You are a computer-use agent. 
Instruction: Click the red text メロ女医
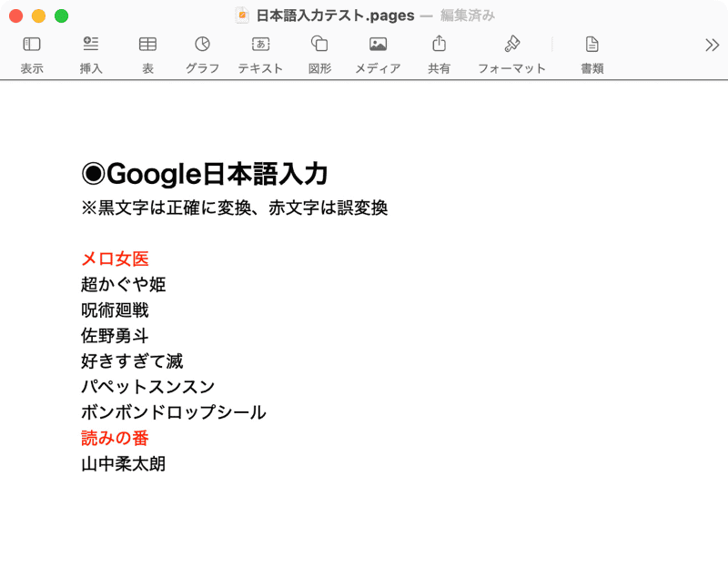click(x=116, y=259)
